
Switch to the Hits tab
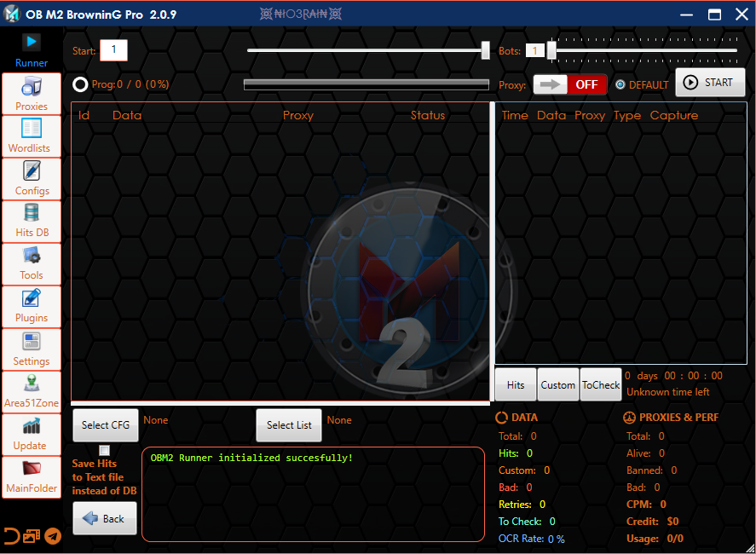[516, 384]
